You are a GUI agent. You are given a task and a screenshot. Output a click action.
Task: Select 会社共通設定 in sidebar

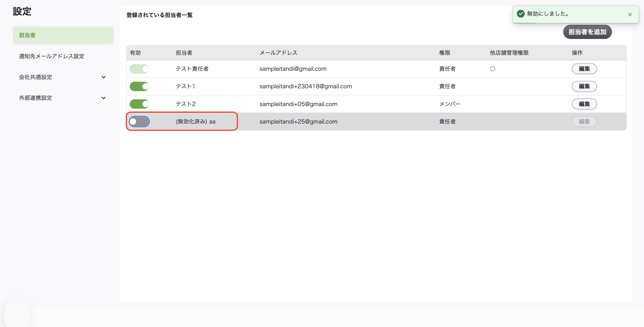[36, 77]
